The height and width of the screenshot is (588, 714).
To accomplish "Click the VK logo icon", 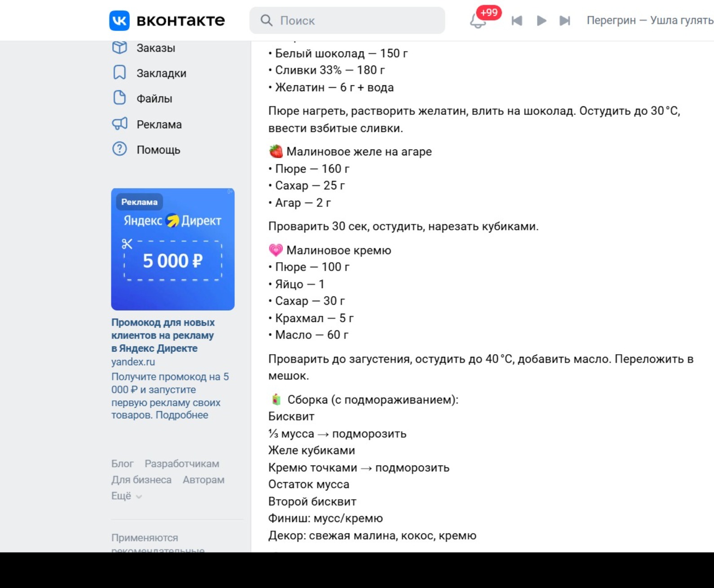I will [119, 20].
